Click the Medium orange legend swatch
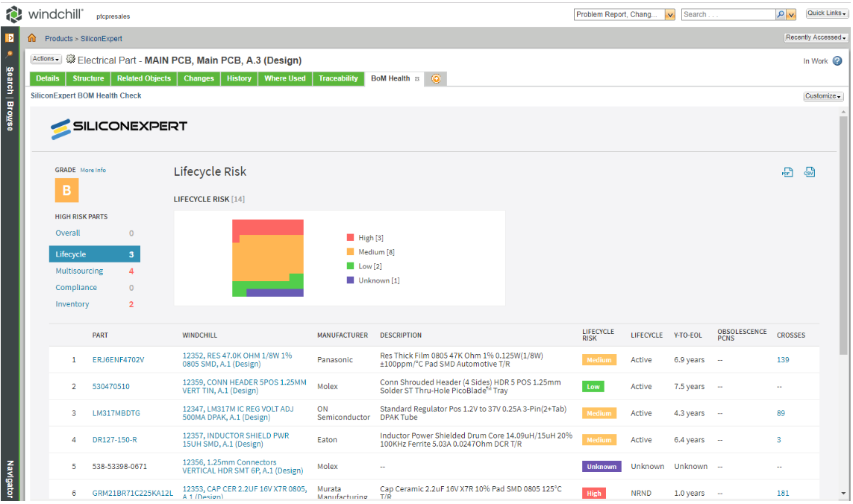 [350, 252]
